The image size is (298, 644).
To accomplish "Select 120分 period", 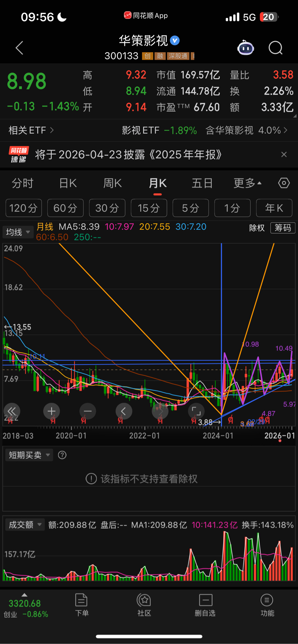I will 23,208.
